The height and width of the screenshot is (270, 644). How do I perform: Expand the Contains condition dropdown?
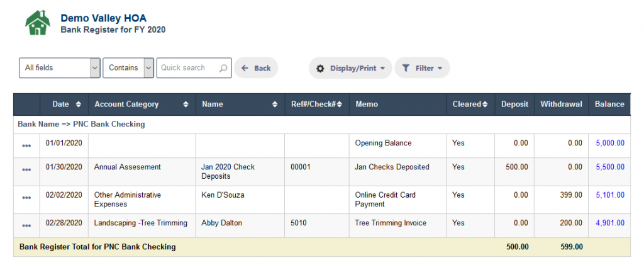[128, 68]
